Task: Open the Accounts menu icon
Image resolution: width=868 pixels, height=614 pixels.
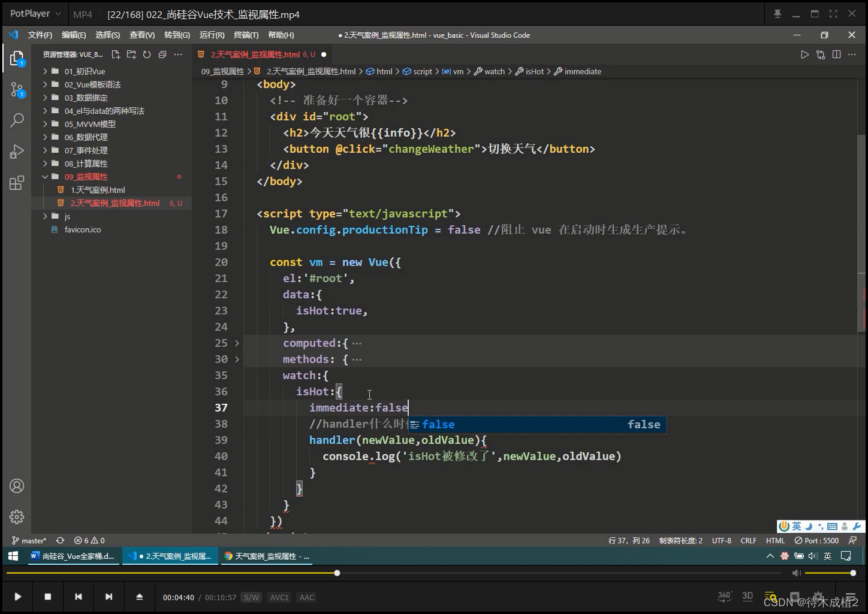Action: 17,486
